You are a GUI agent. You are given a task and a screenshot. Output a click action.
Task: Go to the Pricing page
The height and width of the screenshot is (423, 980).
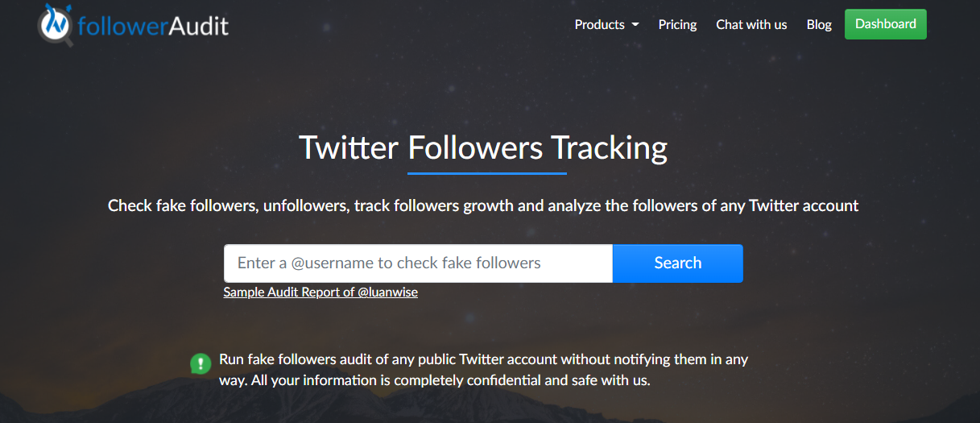(677, 24)
